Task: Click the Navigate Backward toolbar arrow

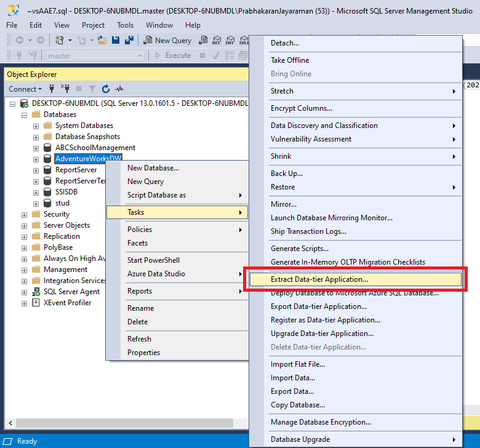Action: [x=20, y=40]
